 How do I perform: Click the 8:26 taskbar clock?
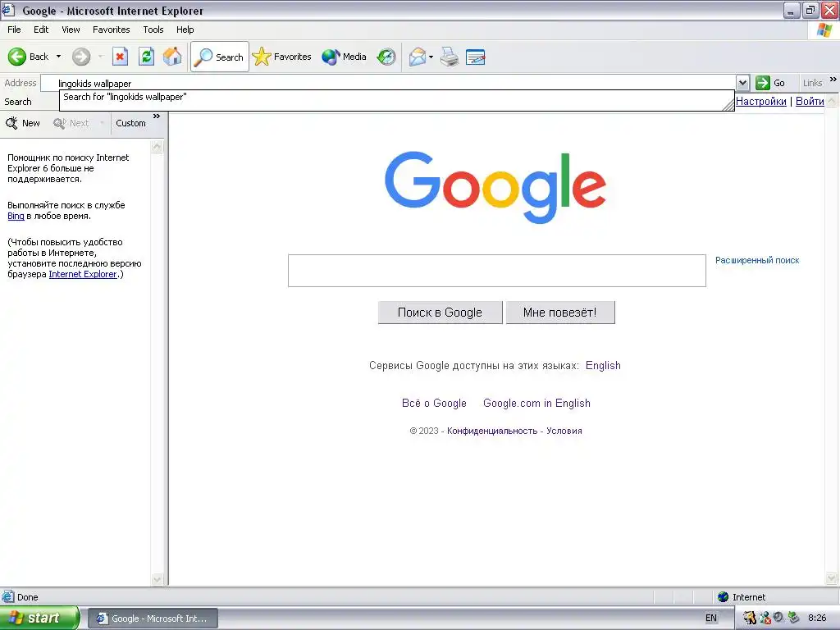(x=817, y=619)
